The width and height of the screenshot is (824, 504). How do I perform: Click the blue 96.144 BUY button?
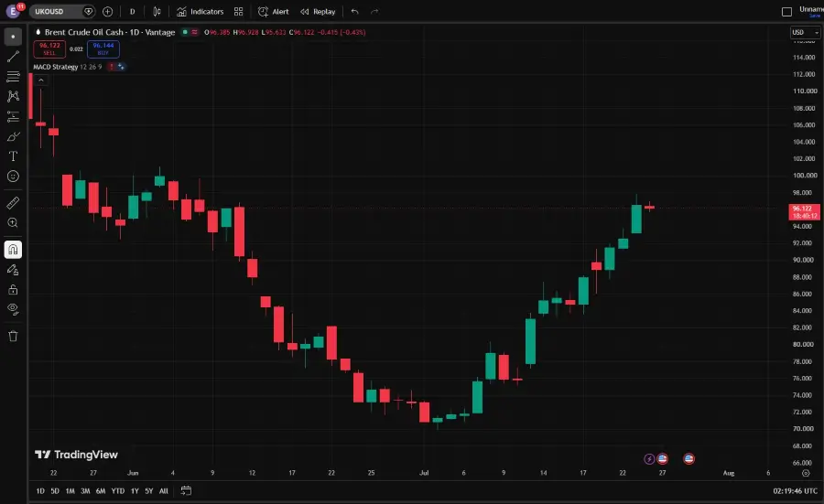point(103,48)
